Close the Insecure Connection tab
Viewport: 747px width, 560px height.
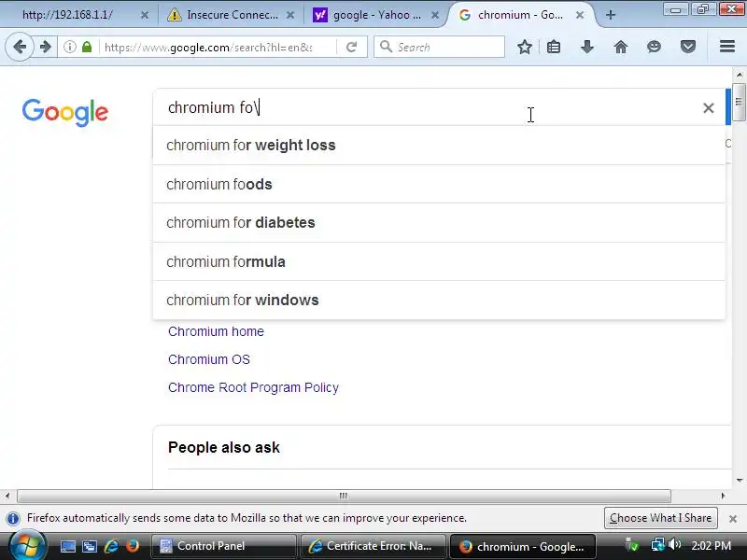point(289,15)
